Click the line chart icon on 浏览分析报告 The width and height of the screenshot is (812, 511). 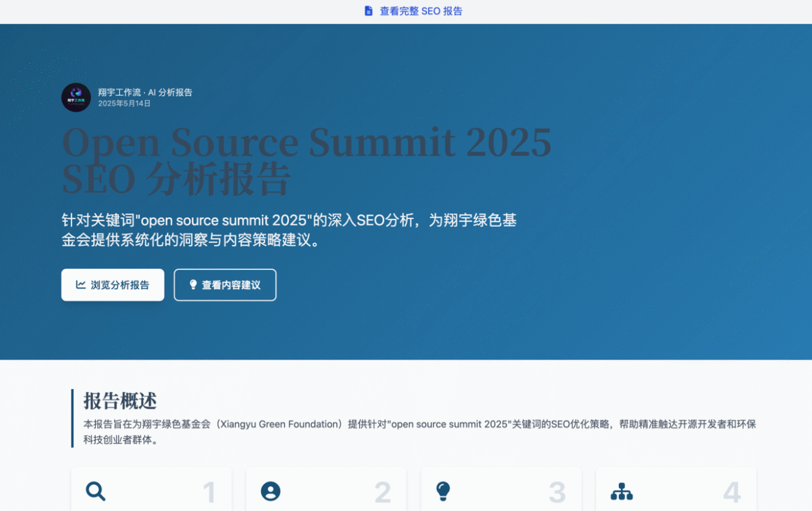81,285
